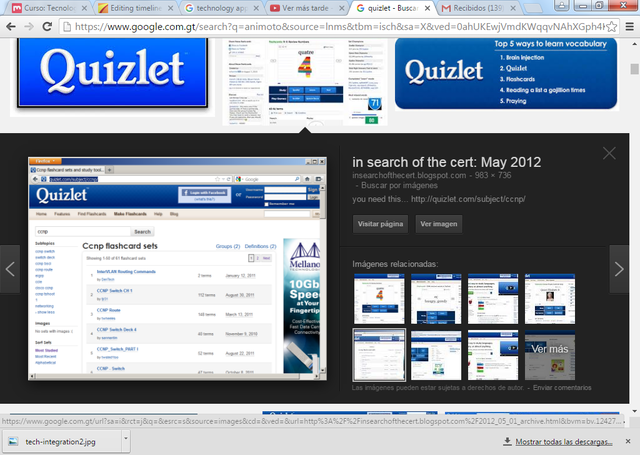Switch to the Recibidos Gmail tab

(x=478, y=8)
